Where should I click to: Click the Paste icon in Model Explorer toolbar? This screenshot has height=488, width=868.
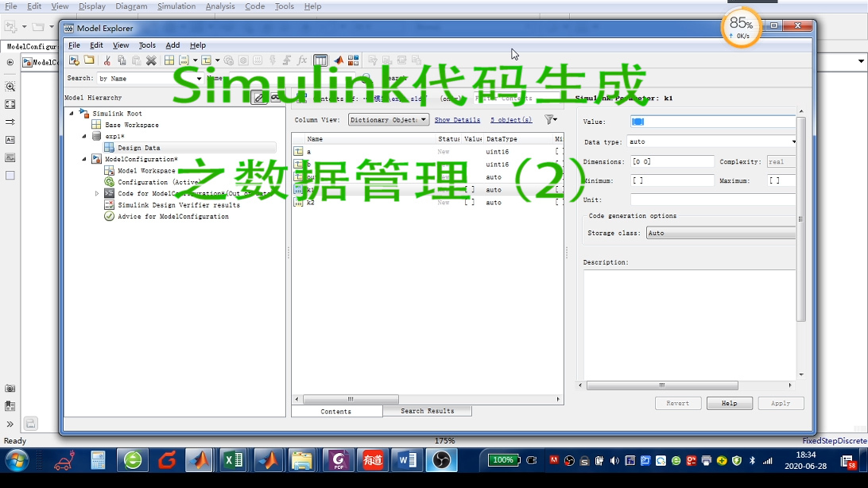[136, 60]
